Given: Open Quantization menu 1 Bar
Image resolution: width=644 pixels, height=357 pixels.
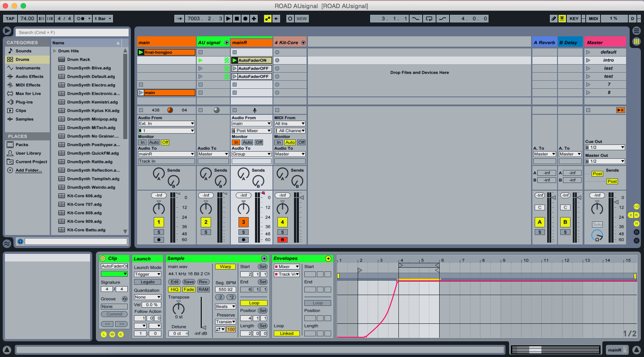Looking at the screenshot, I should [103, 18].
